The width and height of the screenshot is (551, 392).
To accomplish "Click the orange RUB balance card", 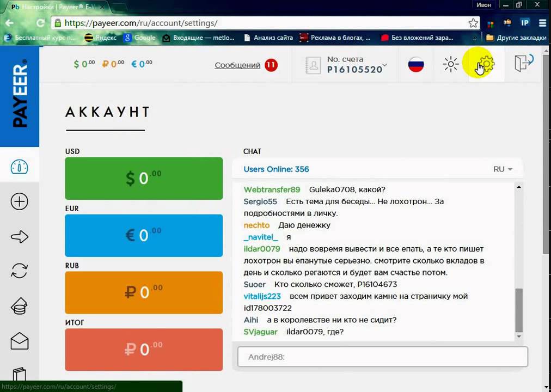I will 144,292.
